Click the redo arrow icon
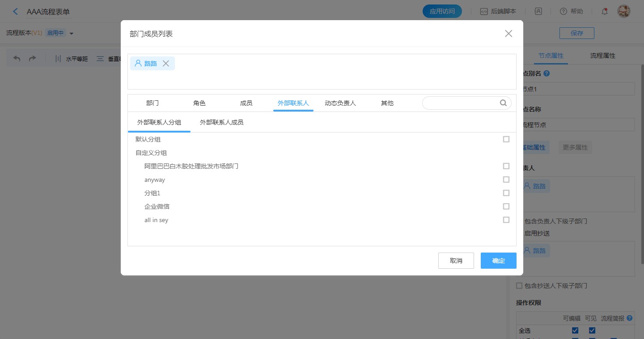The width and height of the screenshot is (644, 339). point(32,59)
